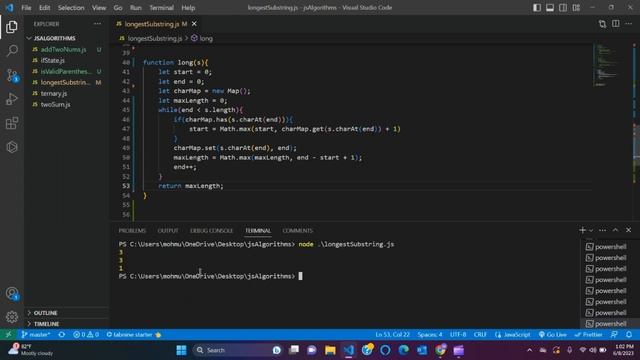640x360 pixels.
Task: Close the longestSubstring.js editor tab
Action: [x=194, y=24]
